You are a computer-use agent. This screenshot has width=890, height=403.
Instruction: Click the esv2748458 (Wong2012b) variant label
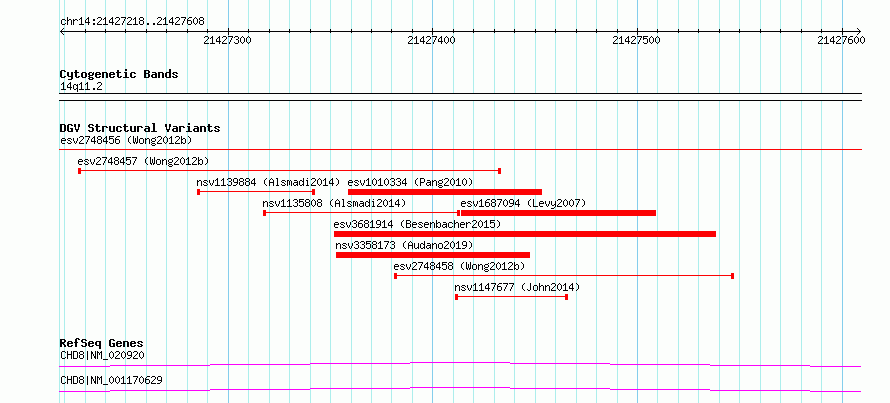[459, 266]
